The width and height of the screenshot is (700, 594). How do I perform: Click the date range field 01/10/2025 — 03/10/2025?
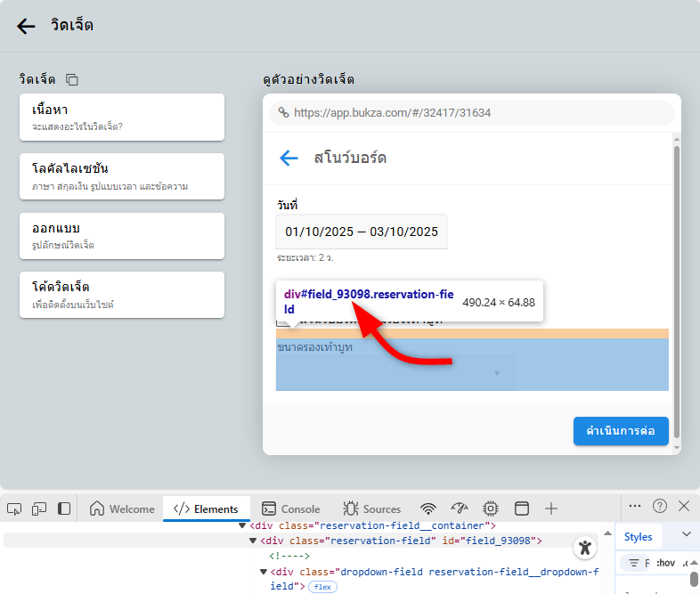coord(362,232)
